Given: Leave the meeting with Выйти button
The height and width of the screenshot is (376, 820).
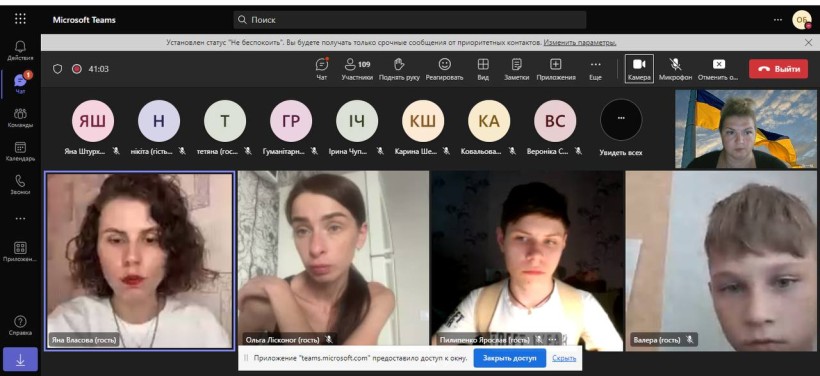Looking at the screenshot, I should 778,69.
